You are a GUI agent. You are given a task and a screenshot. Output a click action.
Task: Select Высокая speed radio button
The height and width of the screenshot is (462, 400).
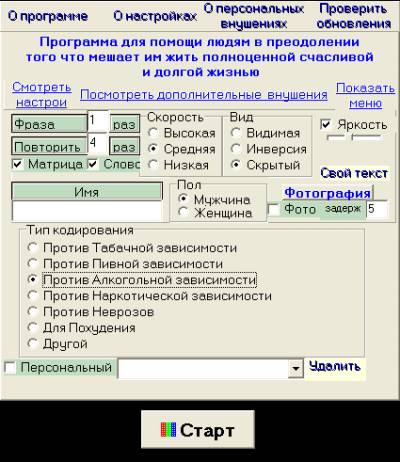153,133
